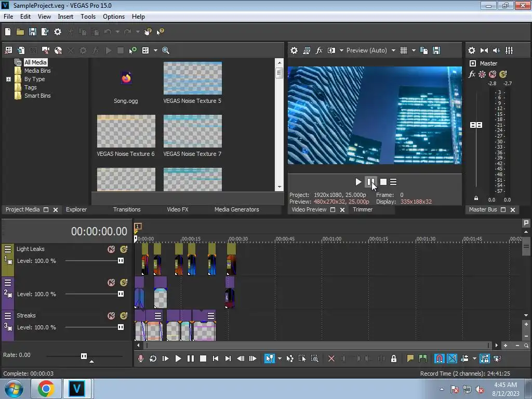Toggle Split Screen View in preview
The image size is (532, 399).
pos(331,50)
